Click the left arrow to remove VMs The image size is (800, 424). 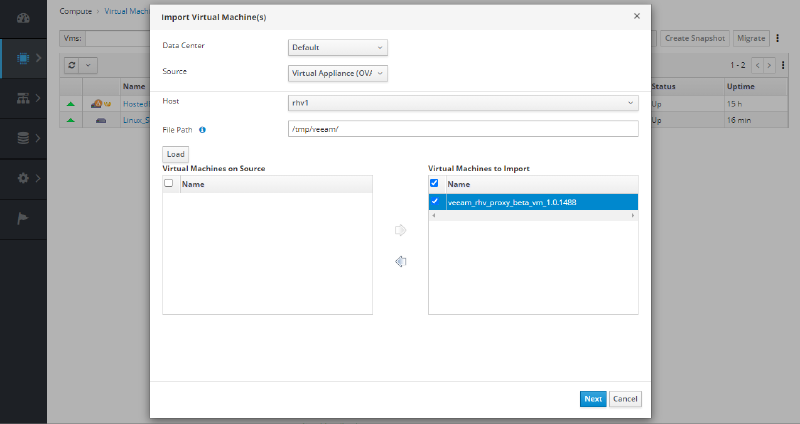click(x=401, y=262)
